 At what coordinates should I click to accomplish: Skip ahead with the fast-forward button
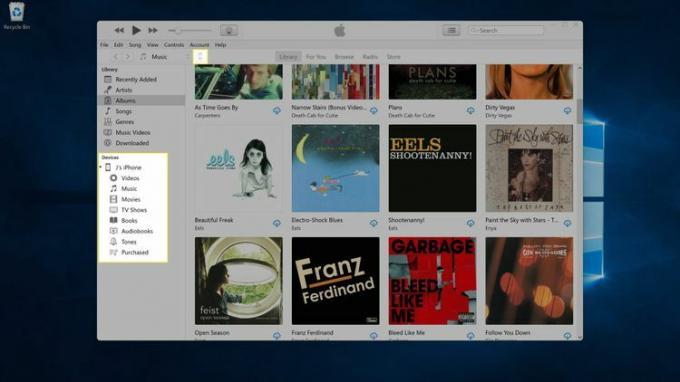coord(153,30)
